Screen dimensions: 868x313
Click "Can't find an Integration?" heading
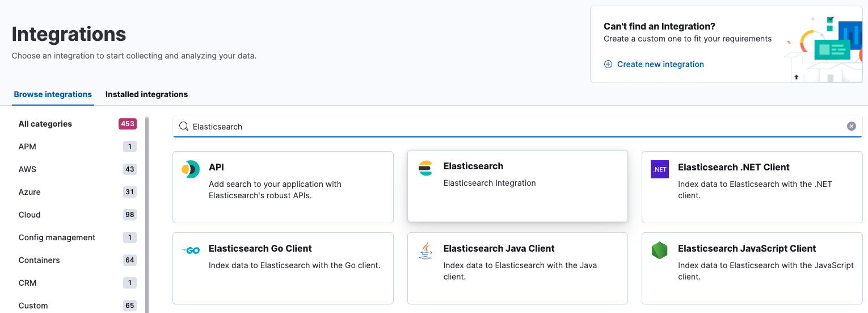659,26
